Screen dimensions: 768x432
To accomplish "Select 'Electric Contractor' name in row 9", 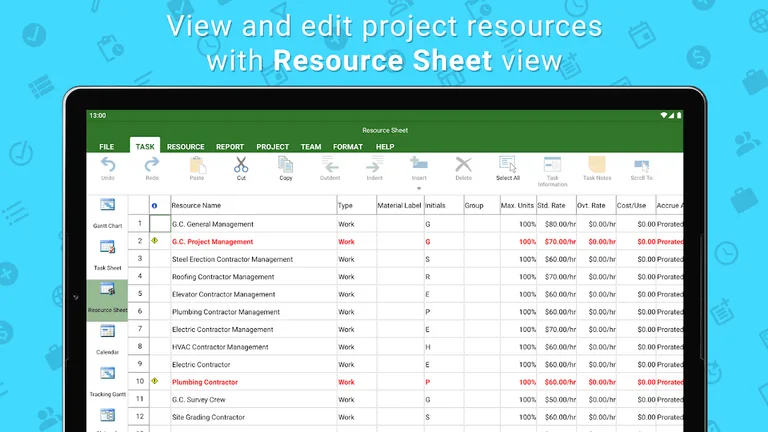I will (201, 364).
